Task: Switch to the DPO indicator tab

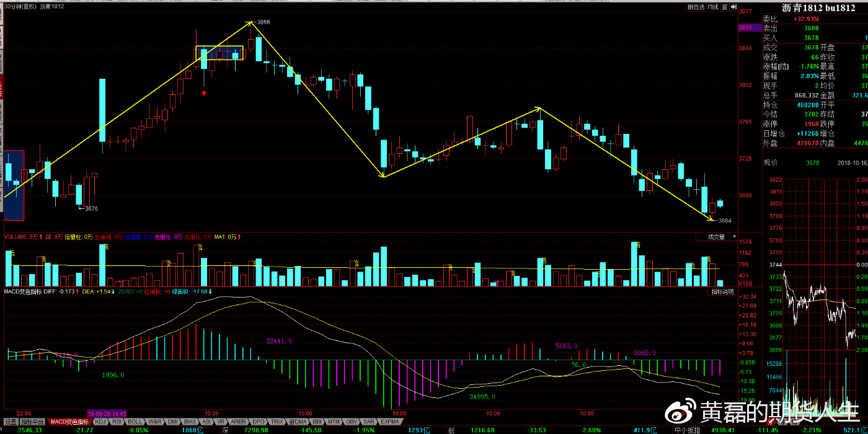Action: 259,422
